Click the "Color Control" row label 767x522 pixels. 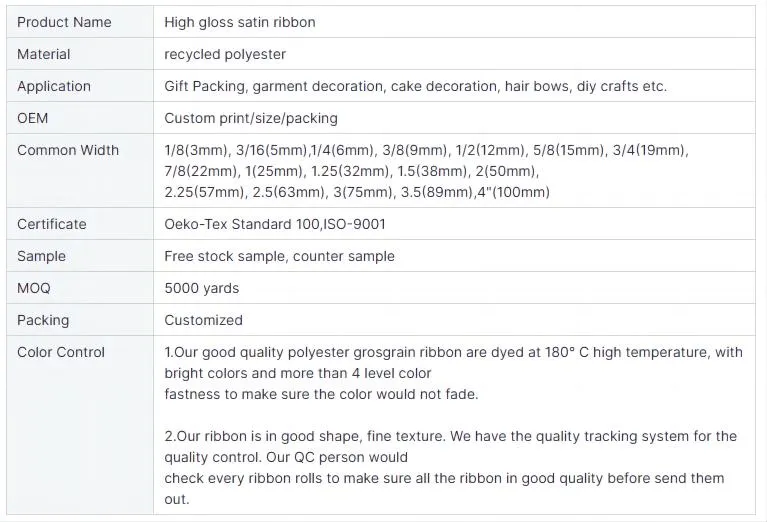coord(61,352)
